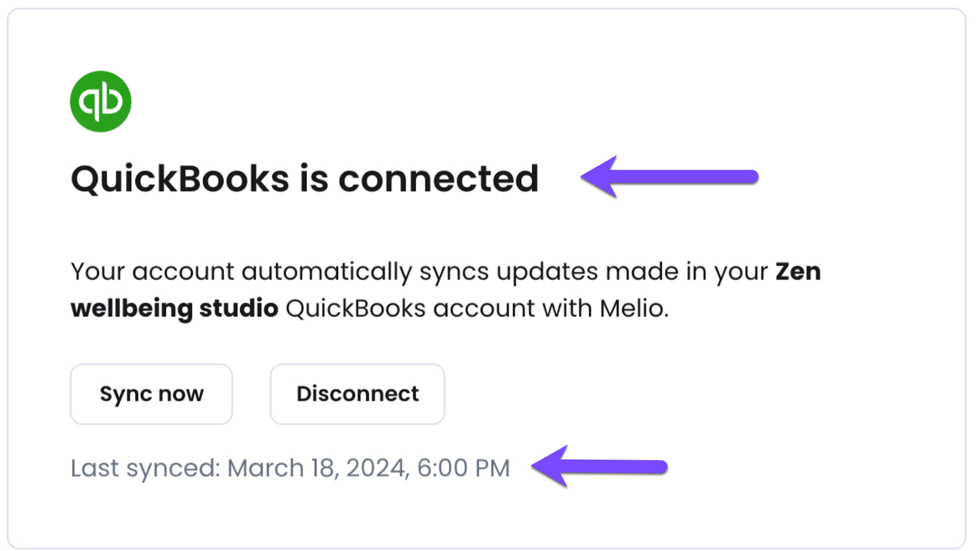Click the purple arrow beside the heading
This screenshot has width=980, height=551.
[x=669, y=177]
